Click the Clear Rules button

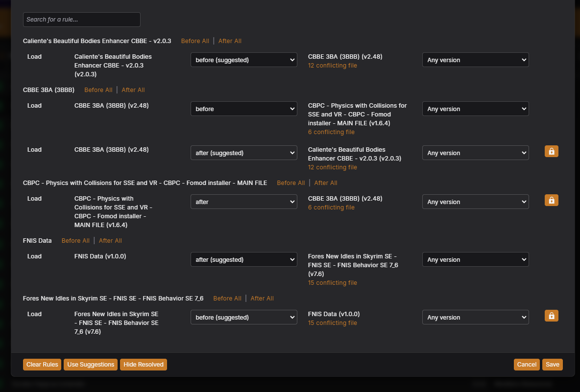(42, 365)
